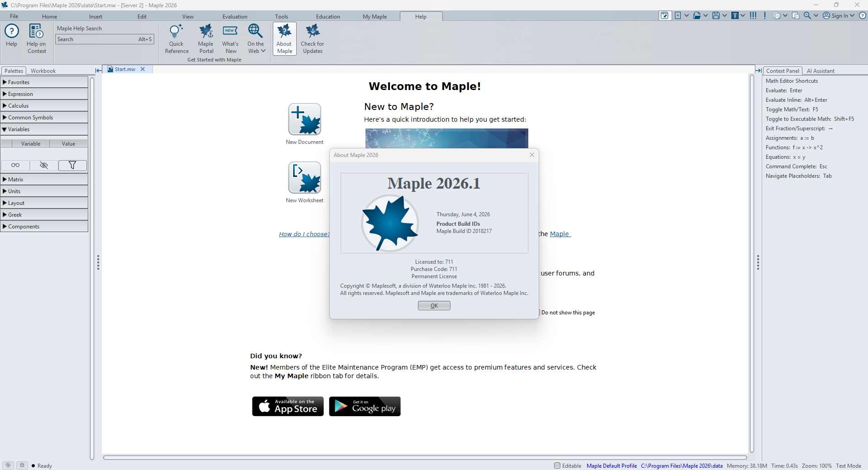Open the Google Play badge link
This screenshot has height=470, width=868.
365,406
